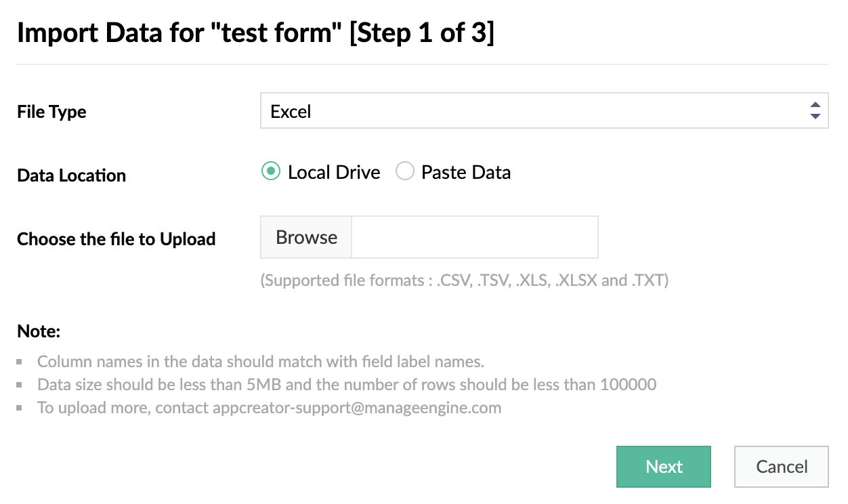Click the appcreator-support@manageengine.com email address

(357, 408)
